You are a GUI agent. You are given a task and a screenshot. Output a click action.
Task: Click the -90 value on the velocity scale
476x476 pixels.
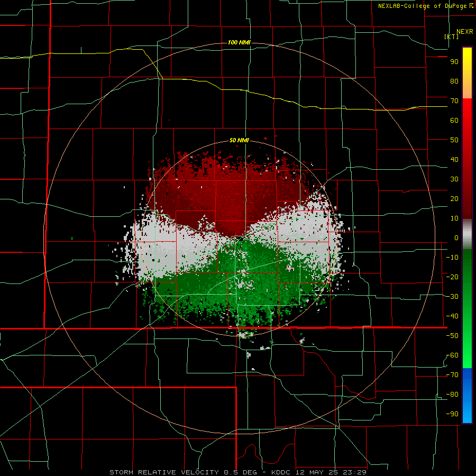[452, 414]
